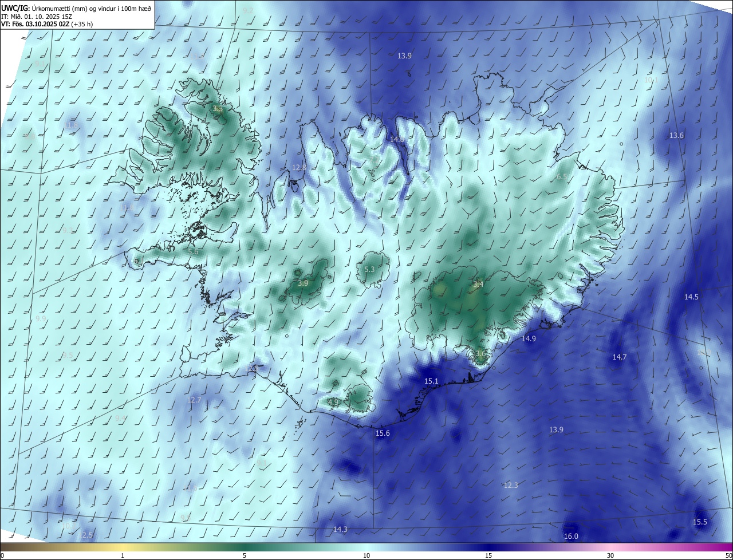Click the 5.6 value on Snæfellsnes peninsula
The width and height of the screenshot is (733, 560).
[193, 251]
